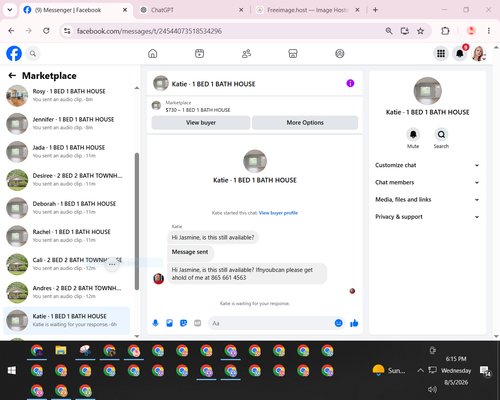The width and height of the screenshot is (500, 400).
Task: Click the chat list vertical scrollbar
Action: 137,221
